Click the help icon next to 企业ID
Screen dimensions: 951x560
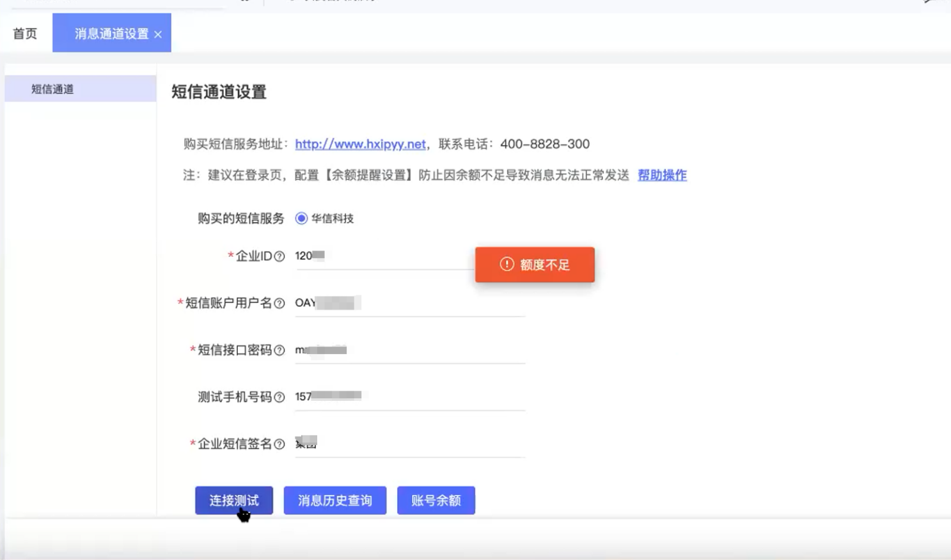click(279, 256)
